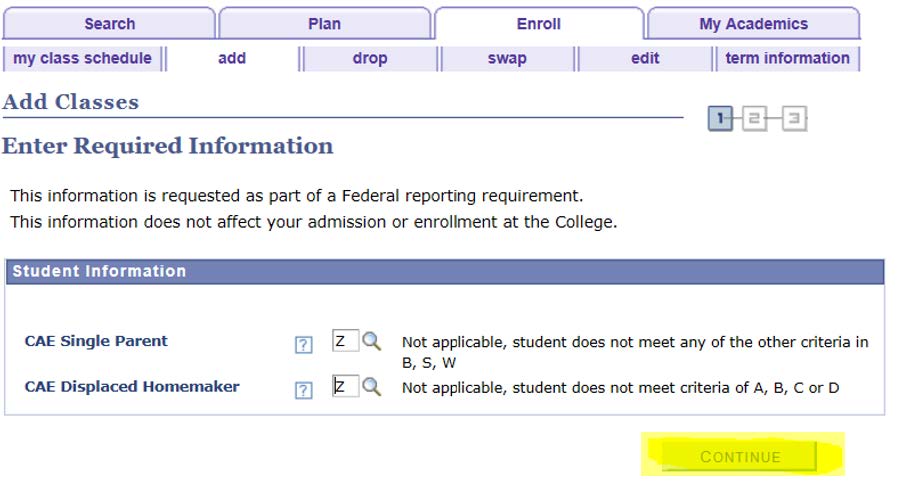Click step 3 progress indicator
The image size is (915, 488).
[794, 120]
